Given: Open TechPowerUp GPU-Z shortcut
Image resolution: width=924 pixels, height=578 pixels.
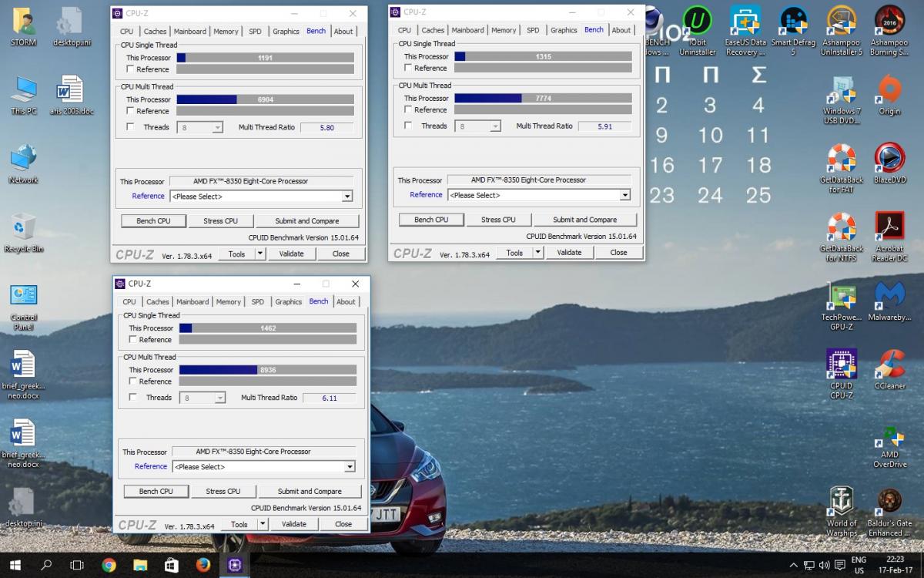Looking at the screenshot, I should point(842,307).
